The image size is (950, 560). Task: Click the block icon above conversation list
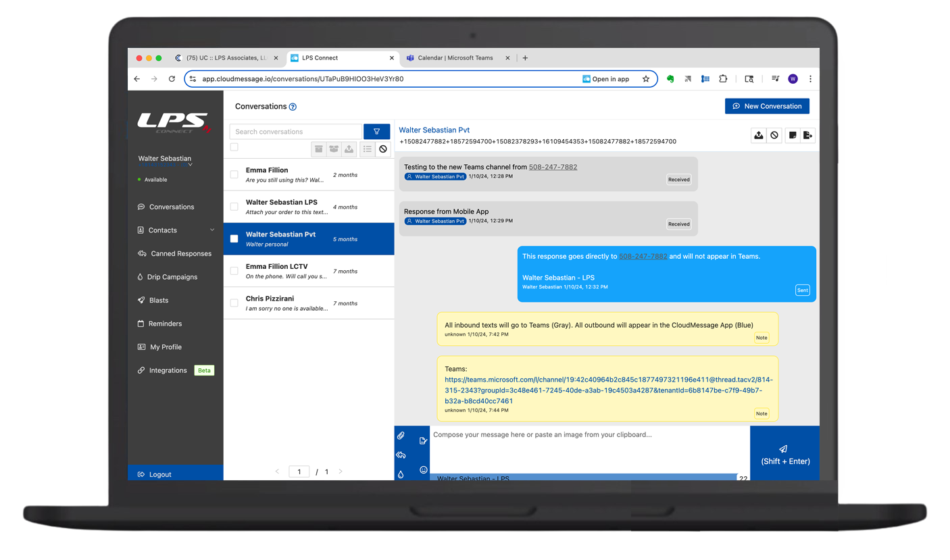click(383, 149)
